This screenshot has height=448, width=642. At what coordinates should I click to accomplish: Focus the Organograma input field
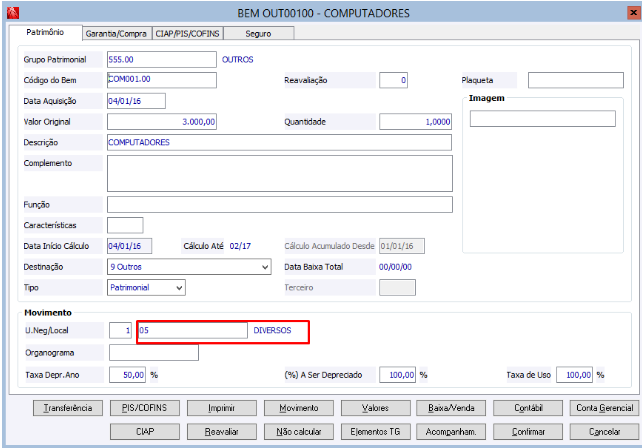click(x=154, y=353)
